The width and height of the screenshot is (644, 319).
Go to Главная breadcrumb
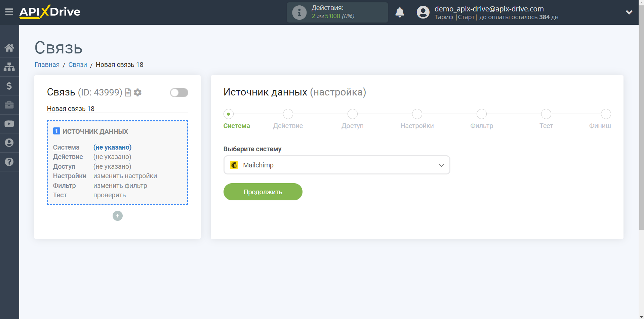[47, 65]
